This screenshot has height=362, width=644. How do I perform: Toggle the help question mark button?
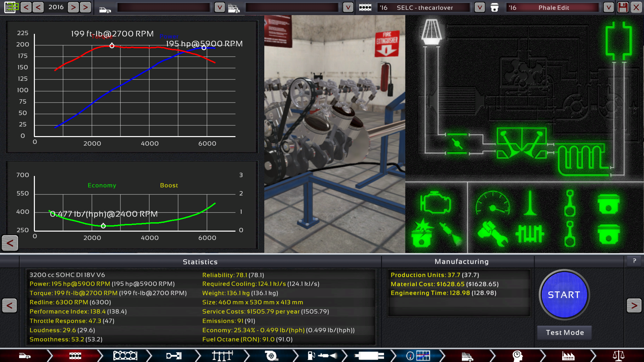coord(634,261)
